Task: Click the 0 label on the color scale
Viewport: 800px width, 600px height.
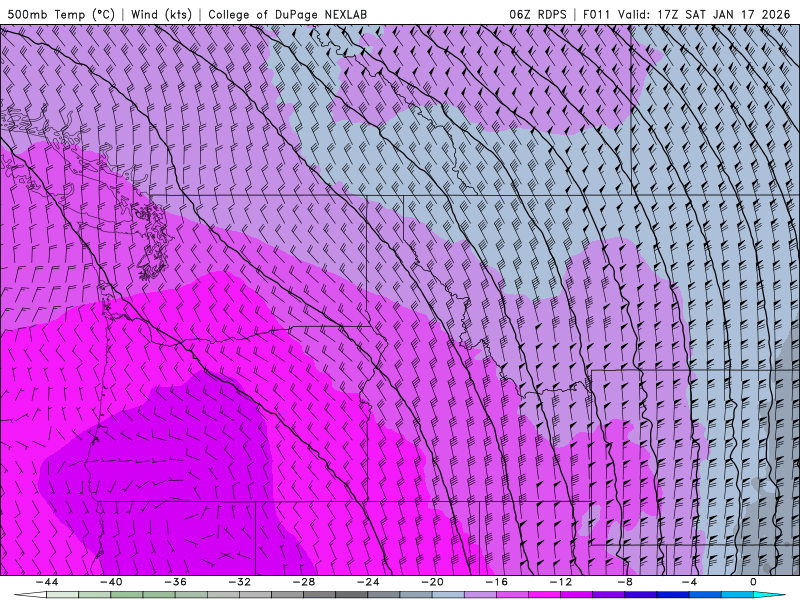Action: (x=754, y=582)
